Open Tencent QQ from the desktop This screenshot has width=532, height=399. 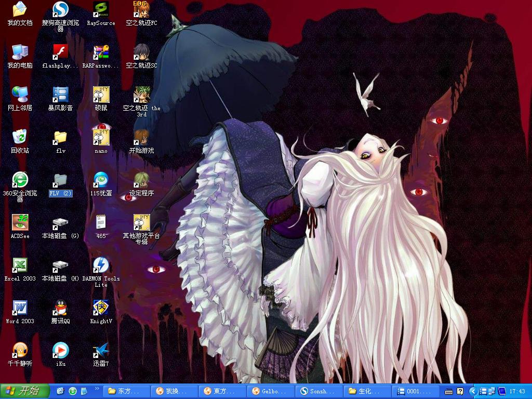(60, 308)
